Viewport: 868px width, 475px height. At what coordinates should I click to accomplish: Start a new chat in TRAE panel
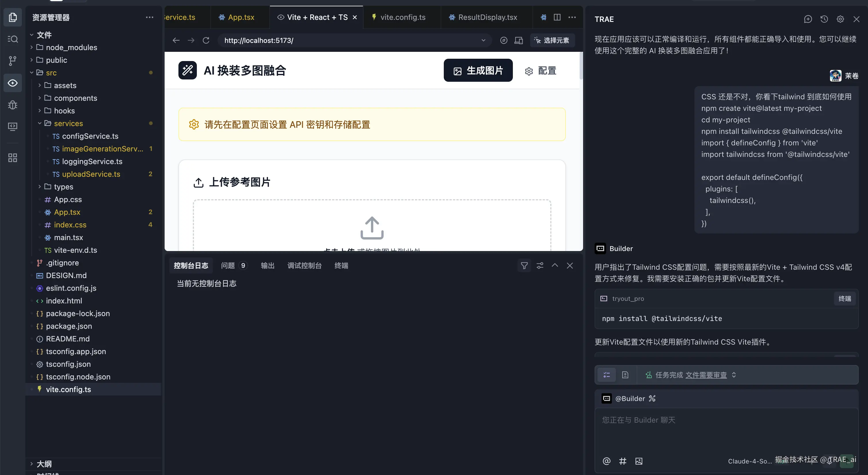(808, 19)
